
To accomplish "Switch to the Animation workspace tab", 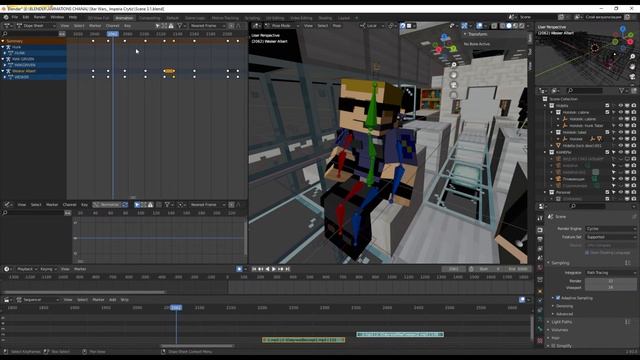I will tap(124, 18).
